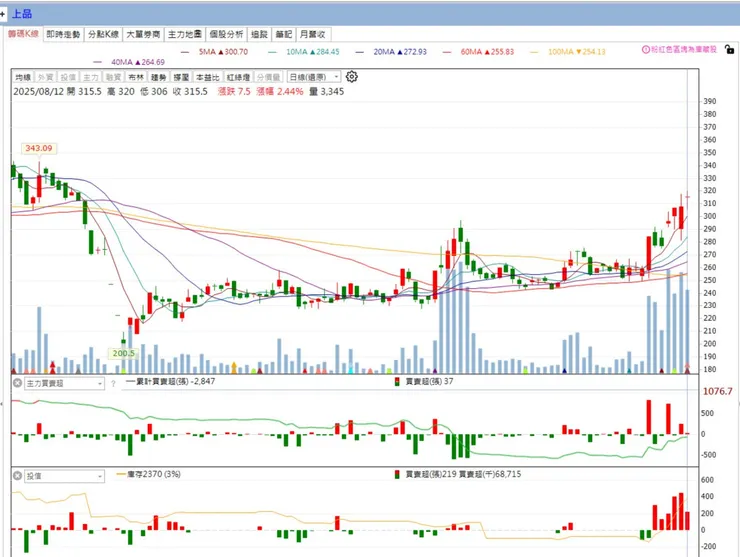Click the red-green 買賣超(張)219 legend icon
The image size is (740, 557).
coord(397,474)
